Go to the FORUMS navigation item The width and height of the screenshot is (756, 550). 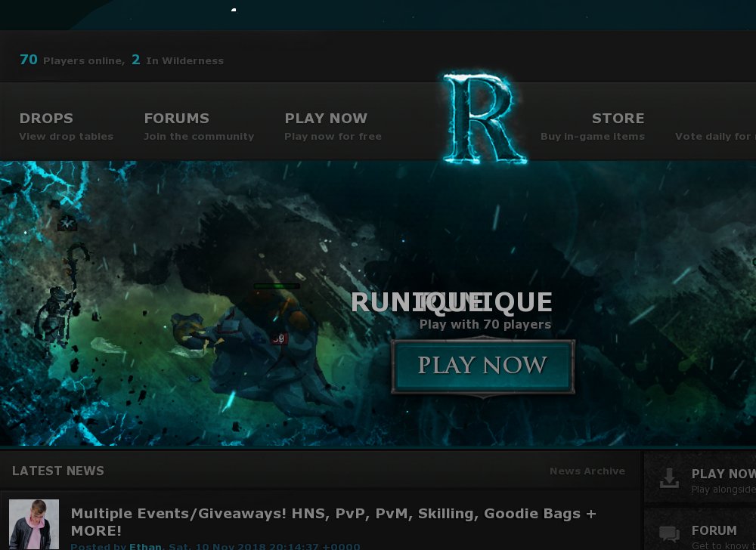click(x=199, y=126)
